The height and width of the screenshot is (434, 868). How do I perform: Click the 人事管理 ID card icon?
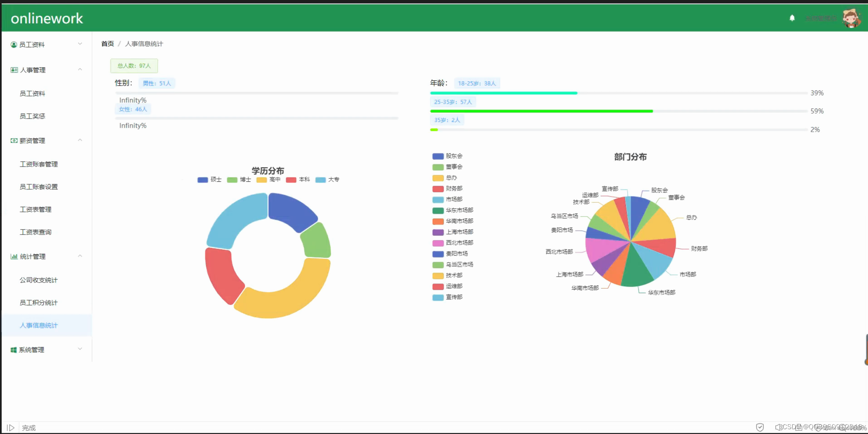14,70
